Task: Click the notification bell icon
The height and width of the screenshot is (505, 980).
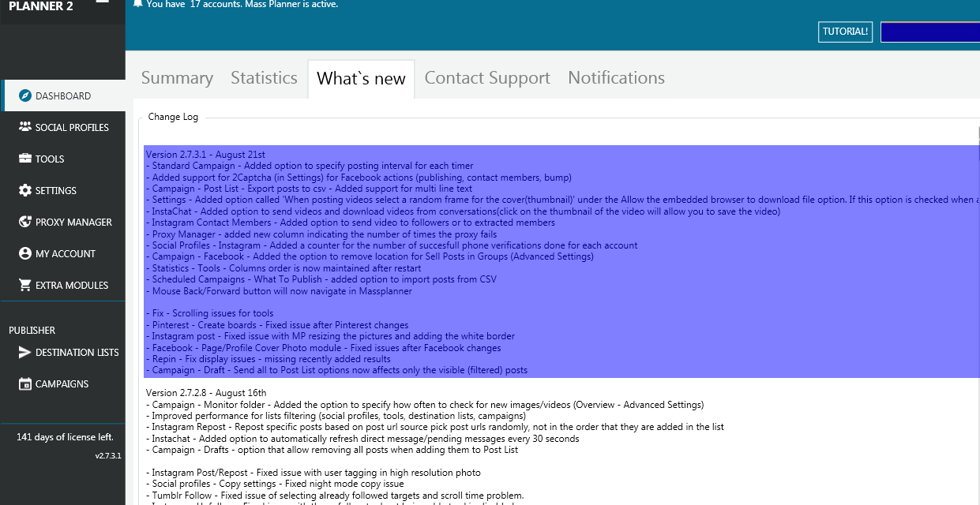Action: (x=137, y=3)
